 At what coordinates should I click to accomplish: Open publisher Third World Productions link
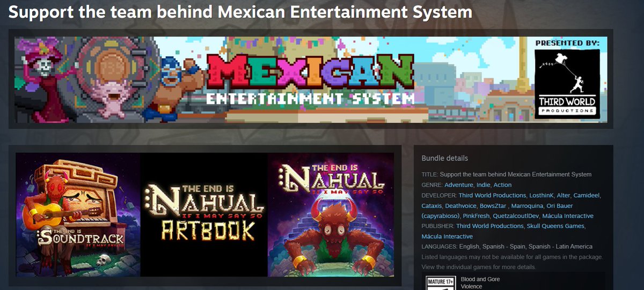[490, 226]
